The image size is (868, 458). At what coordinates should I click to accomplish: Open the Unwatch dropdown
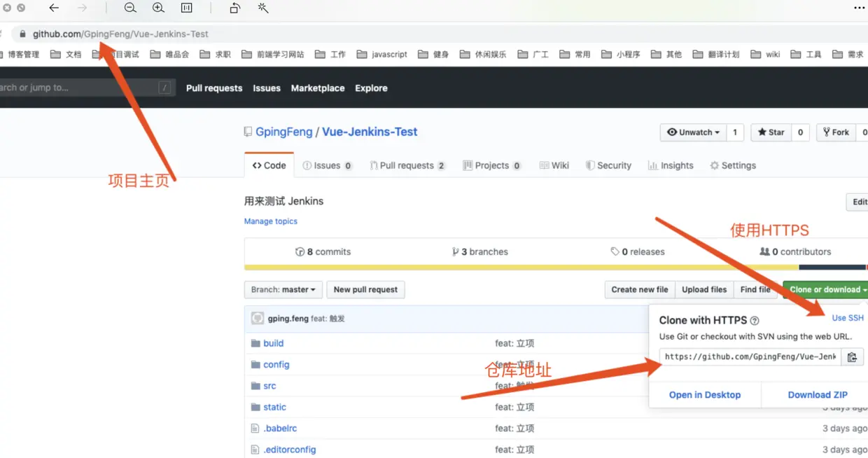(693, 132)
